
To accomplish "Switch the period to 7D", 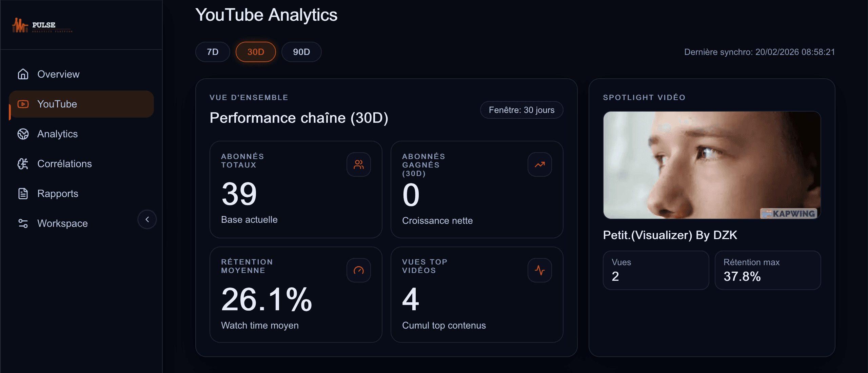I will (x=213, y=52).
